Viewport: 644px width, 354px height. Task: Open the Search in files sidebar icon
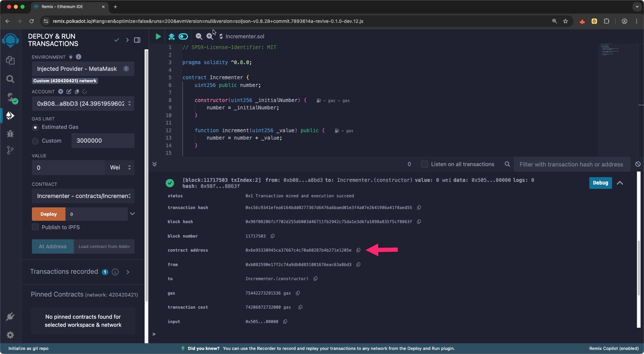[10, 79]
